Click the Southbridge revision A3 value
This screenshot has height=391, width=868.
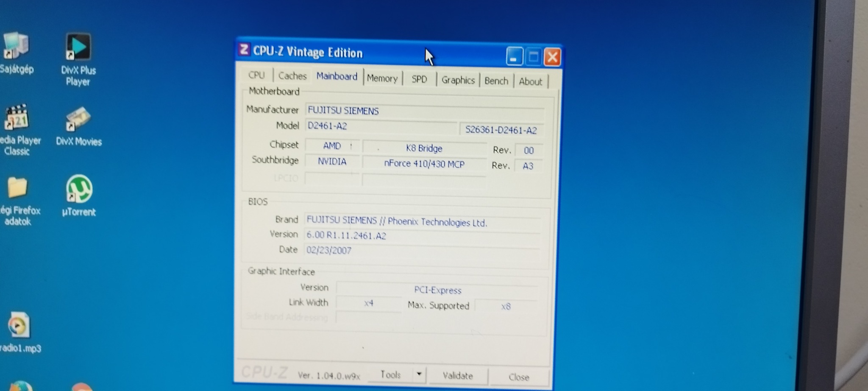(x=528, y=166)
